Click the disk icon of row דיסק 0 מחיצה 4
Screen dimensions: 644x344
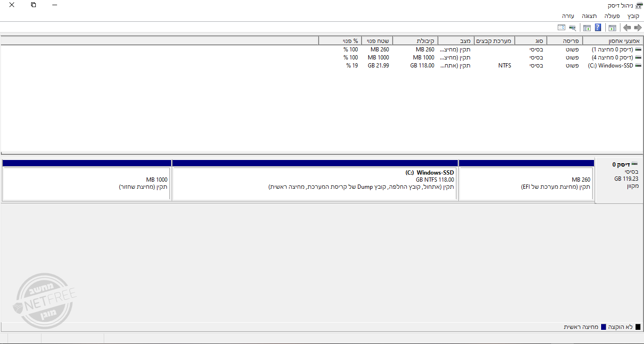pos(638,58)
